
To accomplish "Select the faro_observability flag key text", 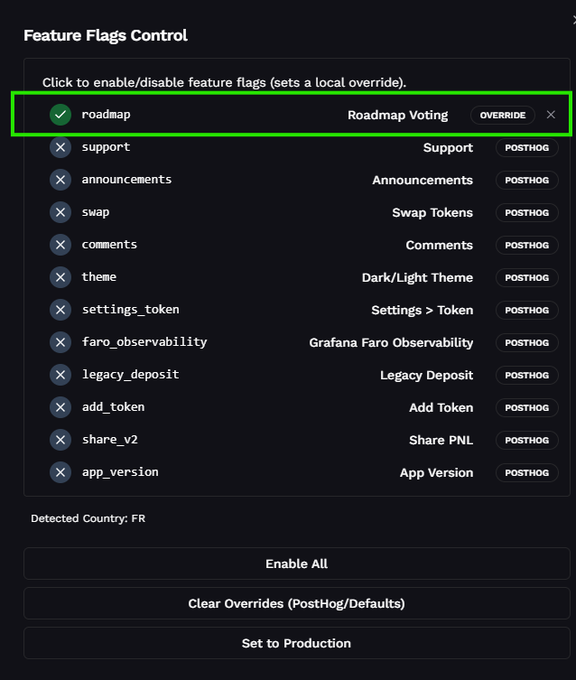I will pos(144,342).
